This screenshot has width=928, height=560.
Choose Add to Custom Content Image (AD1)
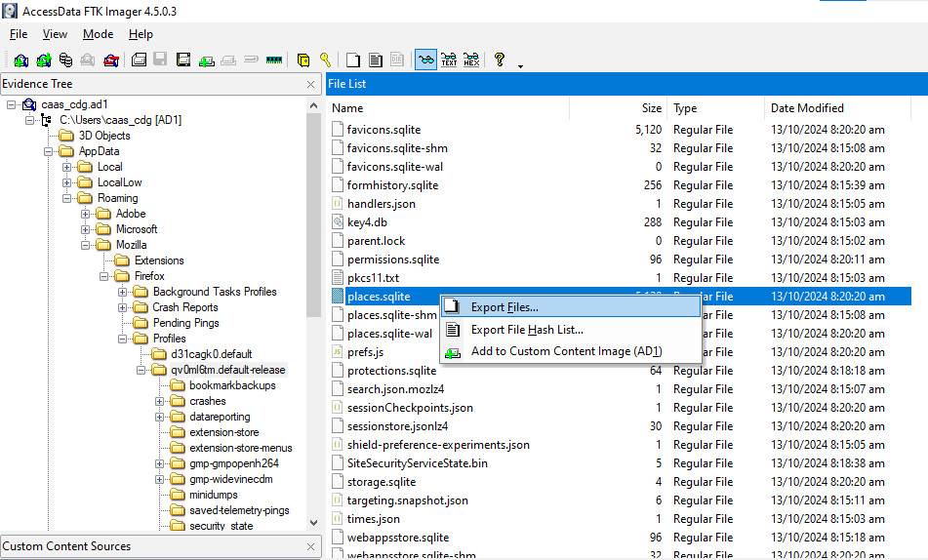click(571, 351)
